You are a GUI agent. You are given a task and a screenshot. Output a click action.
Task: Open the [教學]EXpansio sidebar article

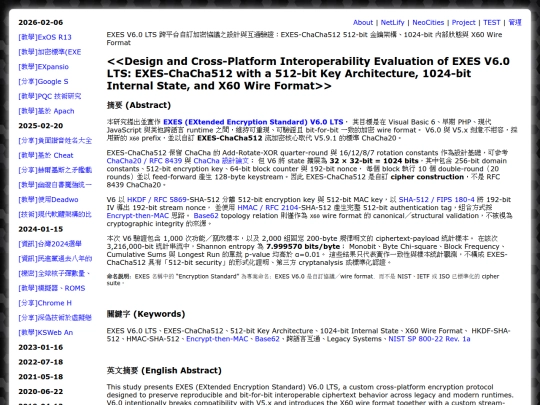tap(43, 67)
